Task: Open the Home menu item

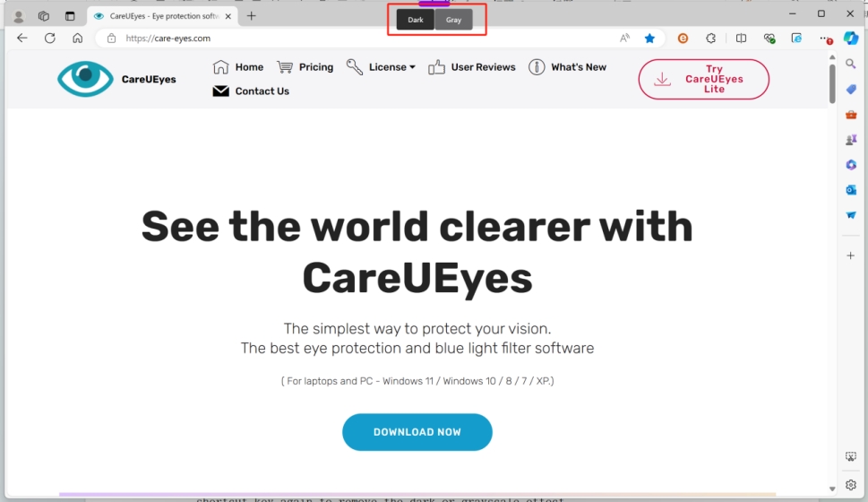Action: point(238,67)
